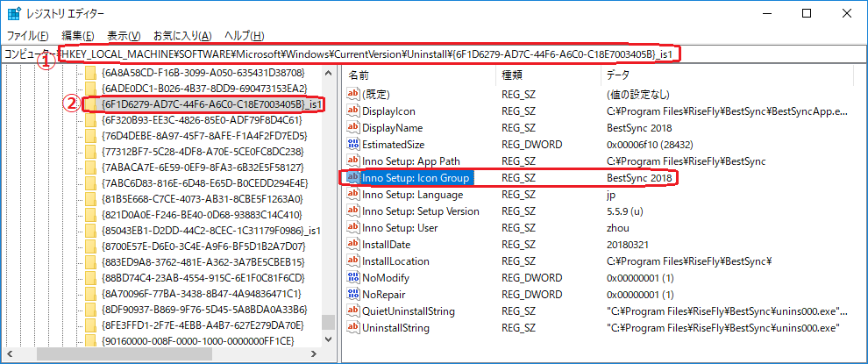Click the tree horizontal scrollbar left arrow

click(8, 353)
